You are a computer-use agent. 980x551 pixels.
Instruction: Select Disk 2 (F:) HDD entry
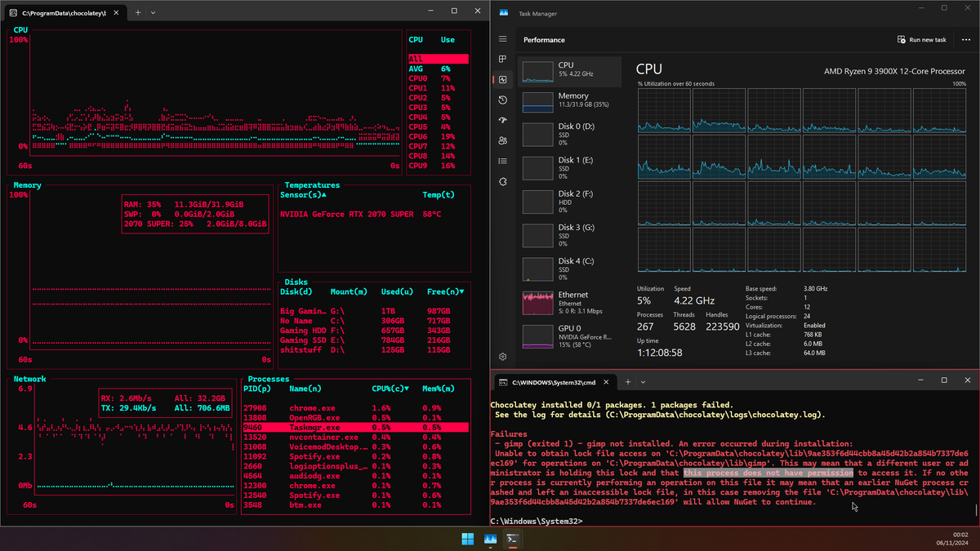click(x=569, y=201)
